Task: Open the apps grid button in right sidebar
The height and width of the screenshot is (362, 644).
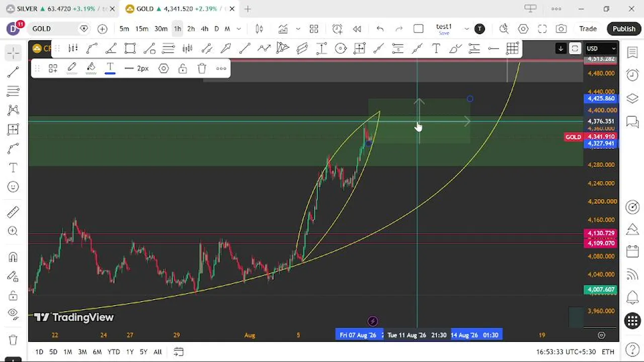Action: (632, 320)
